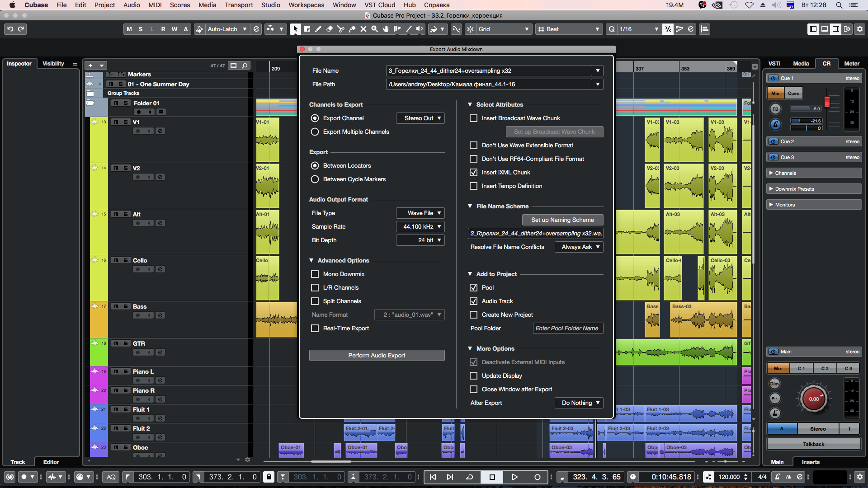Click the Play button in transport

[514, 477]
